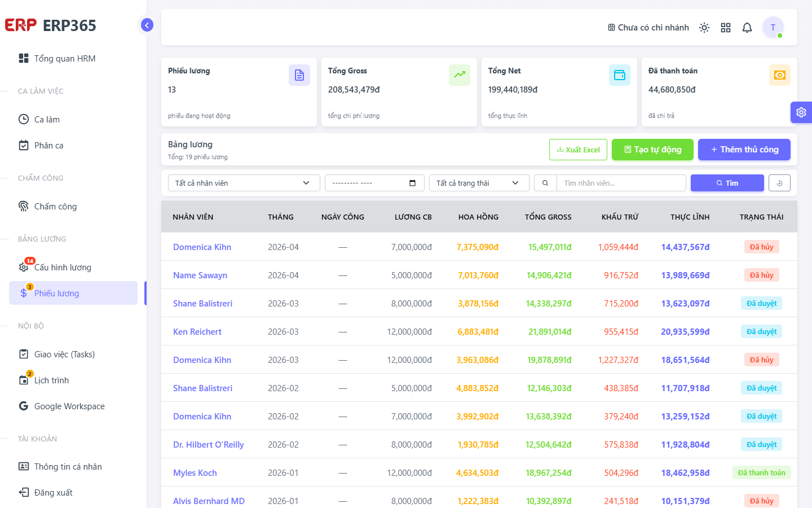Click Tạo tự động button
The height and width of the screenshot is (508, 812).
tap(652, 150)
